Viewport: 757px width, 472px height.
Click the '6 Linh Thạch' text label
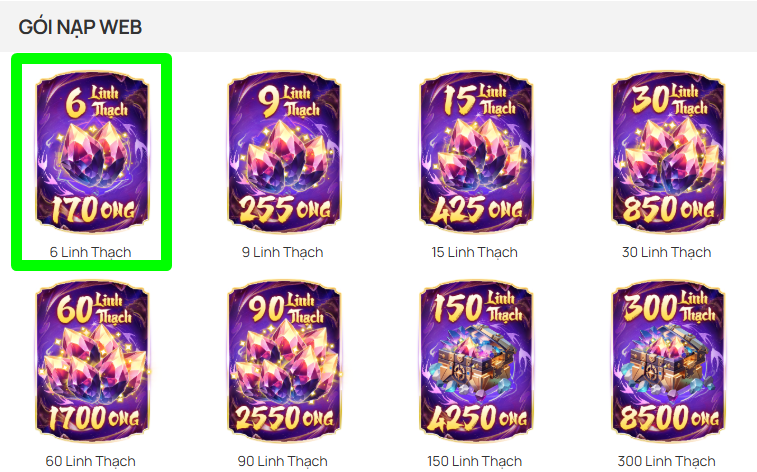[x=90, y=252]
